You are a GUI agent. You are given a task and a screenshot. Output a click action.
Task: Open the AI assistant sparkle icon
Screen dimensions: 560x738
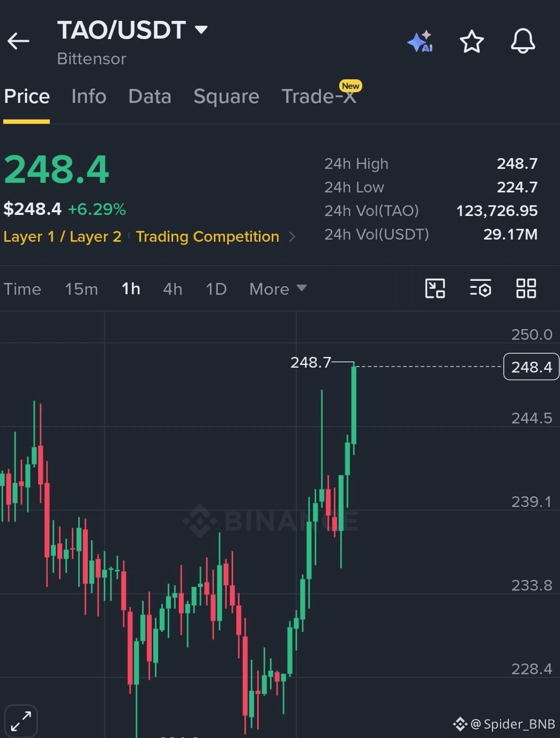point(420,41)
